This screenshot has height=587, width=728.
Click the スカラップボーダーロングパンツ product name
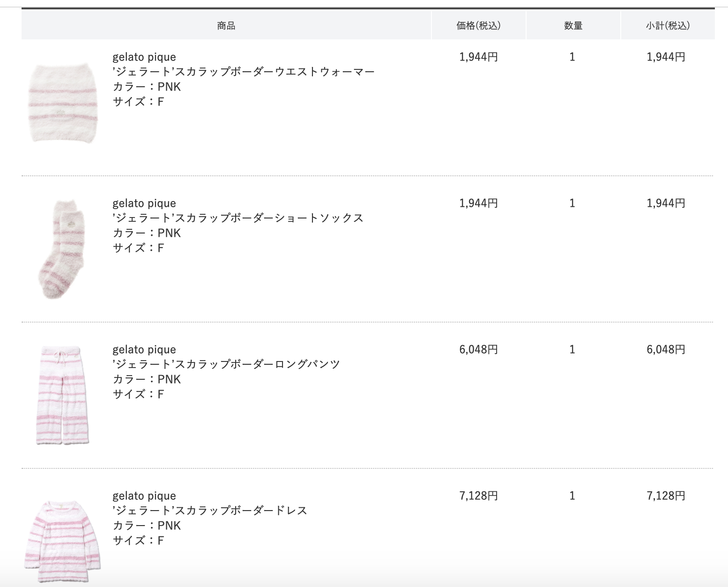(x=226, y=364)
